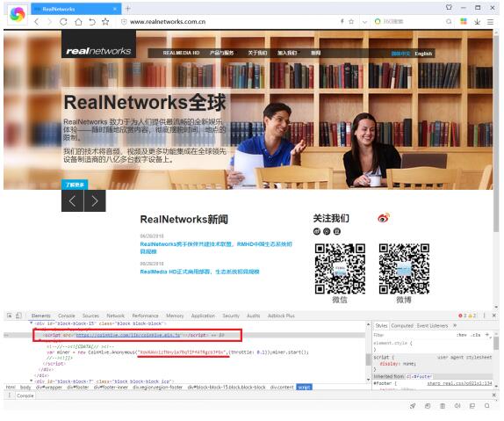
Task: Open the 关于我们 nav item
Action: pos(257,53)
